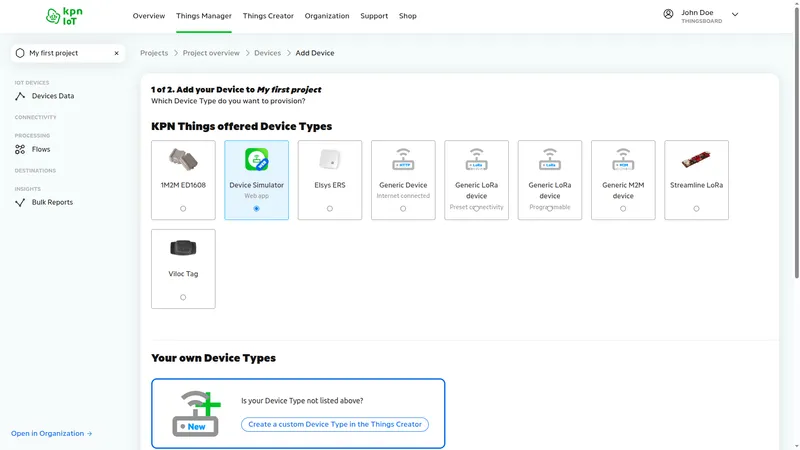Viewport: 800px width, 450px height.
Task: Click the Generic LoRa Programmable icon
Action: point(550,159)
